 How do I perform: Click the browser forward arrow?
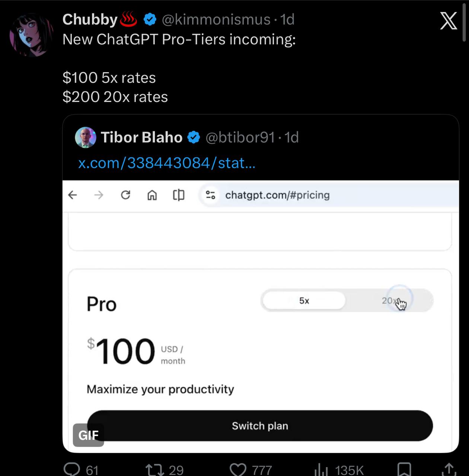[x=99, y=195]
